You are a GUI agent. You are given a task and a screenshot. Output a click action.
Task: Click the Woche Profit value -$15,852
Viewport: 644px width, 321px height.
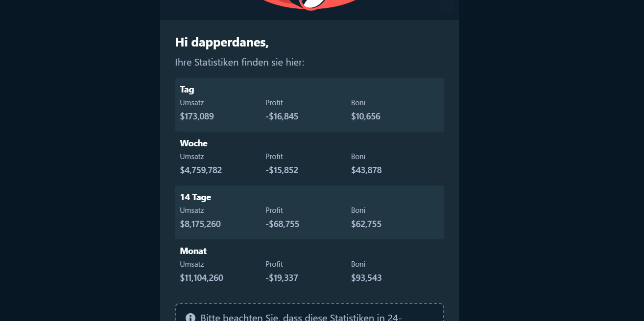[x=282, y=170]
